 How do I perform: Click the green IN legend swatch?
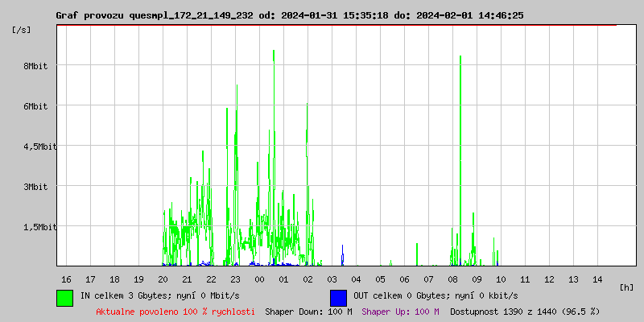point(64,297)
